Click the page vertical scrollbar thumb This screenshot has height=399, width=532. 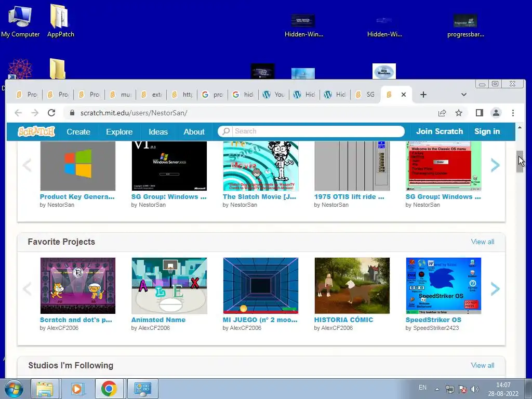coord(520,162)
